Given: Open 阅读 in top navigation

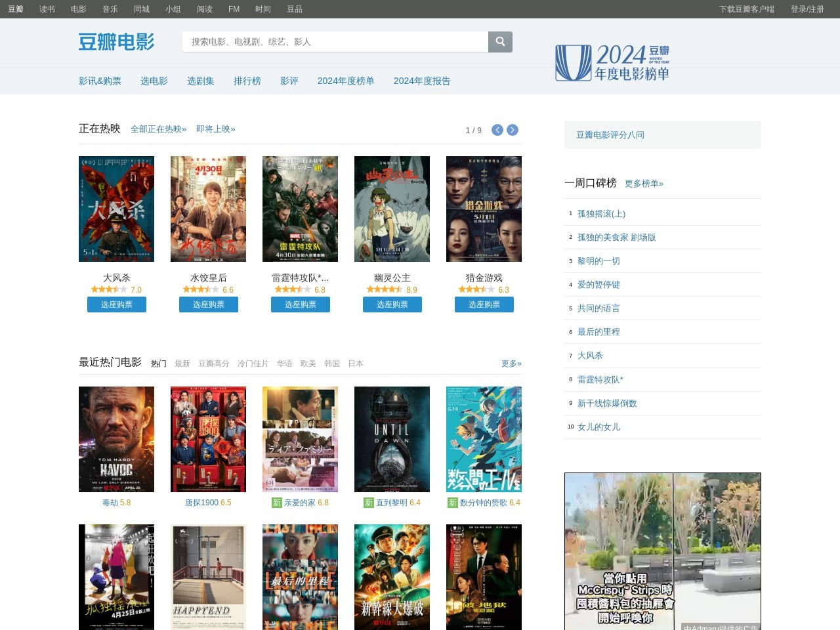Looking at the screenshot, I should tap(205, 9).
